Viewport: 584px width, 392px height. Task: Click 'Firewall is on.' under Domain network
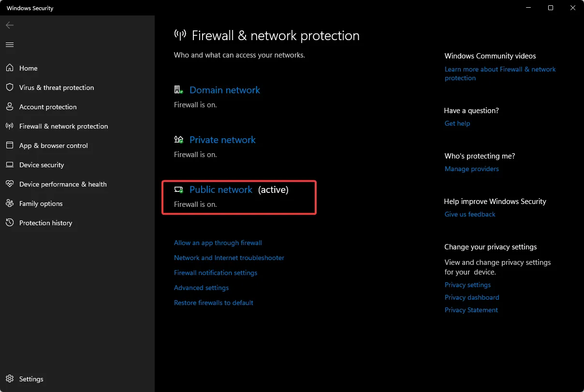195,104
